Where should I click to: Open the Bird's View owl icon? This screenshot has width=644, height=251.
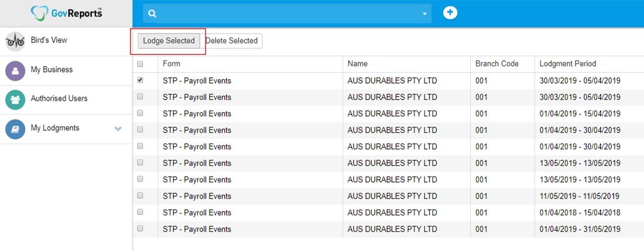[15, 41]
